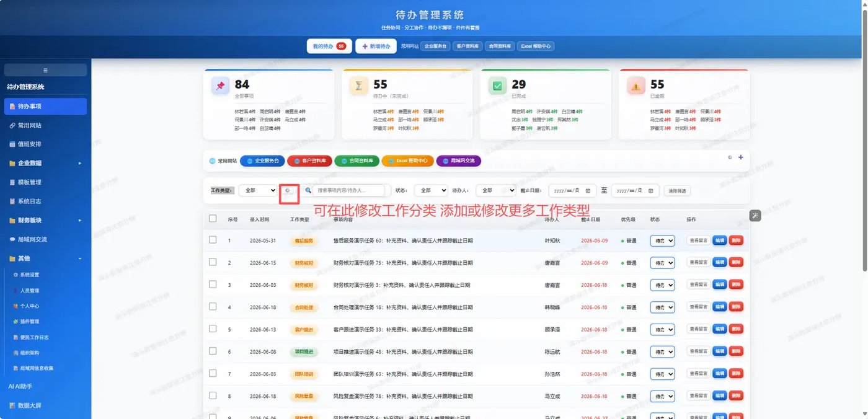Check the row 6 项目推进 task checkbox
The width and height of the screenshot is (868, 419).
click(213, 351)
